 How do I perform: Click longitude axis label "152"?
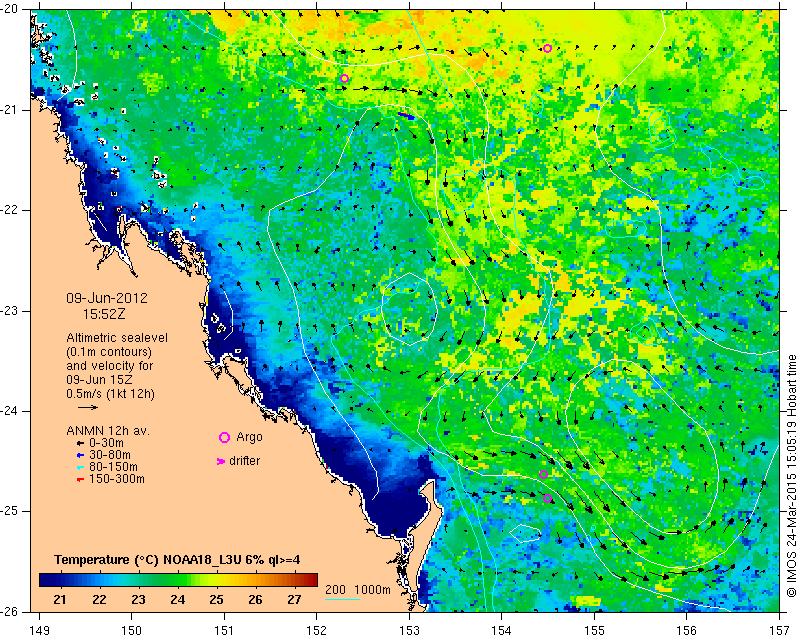(x=316, y=630)
